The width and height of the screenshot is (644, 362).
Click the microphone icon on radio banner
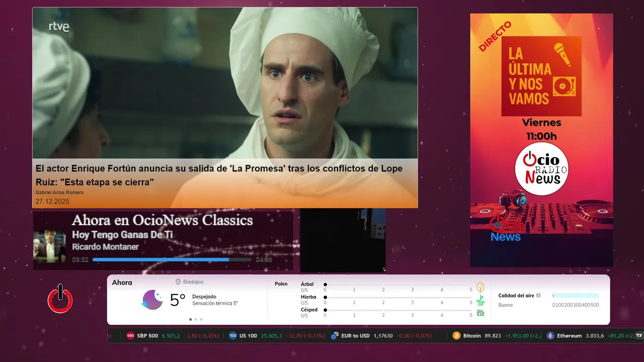click(562, 54)
